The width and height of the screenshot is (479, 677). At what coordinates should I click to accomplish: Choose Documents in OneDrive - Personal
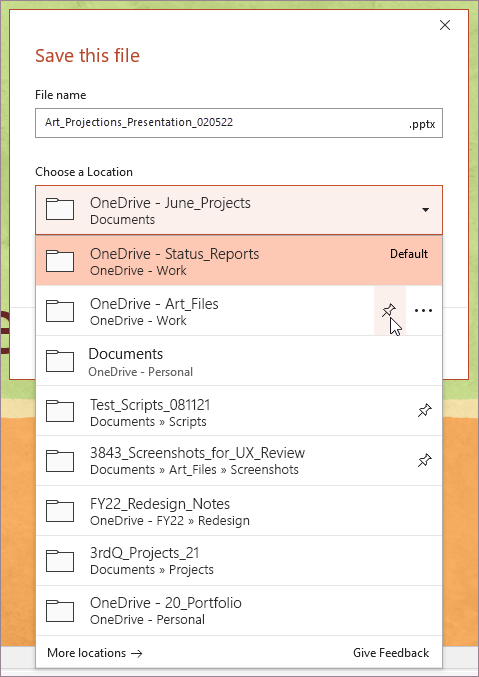[x=239, y=361]
